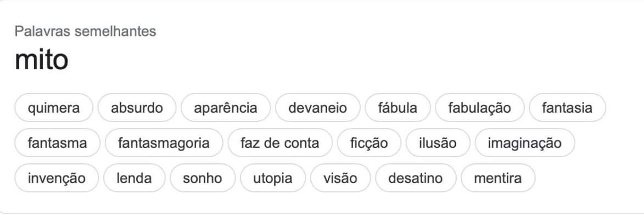Click the 'invenção' similar word
The height and width of the screenshot is (215, 644).
57,178
